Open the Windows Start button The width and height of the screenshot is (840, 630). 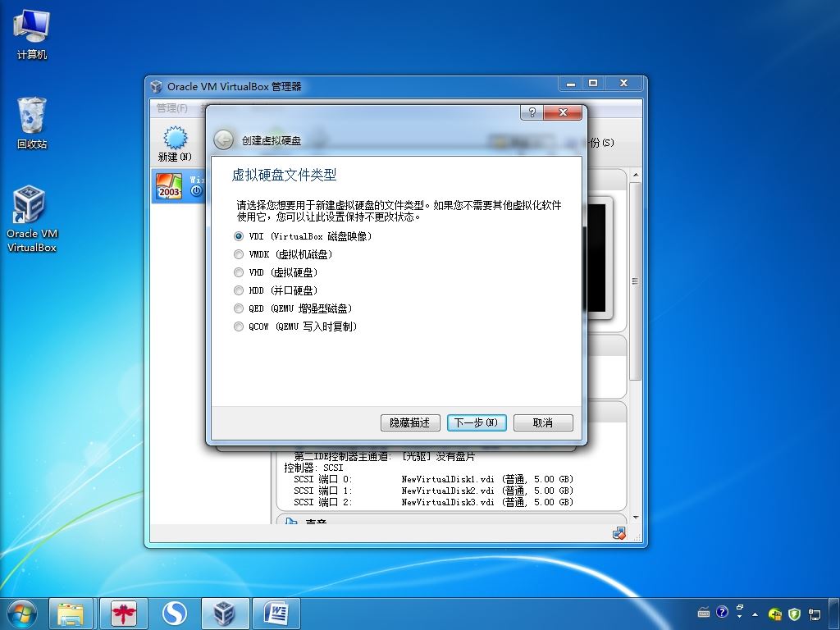point(22,614)
